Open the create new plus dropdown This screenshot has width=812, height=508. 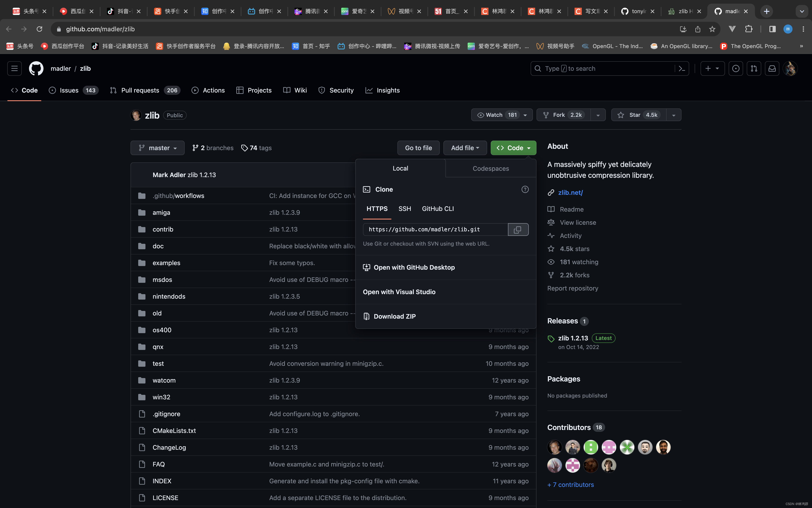[712, 68]
